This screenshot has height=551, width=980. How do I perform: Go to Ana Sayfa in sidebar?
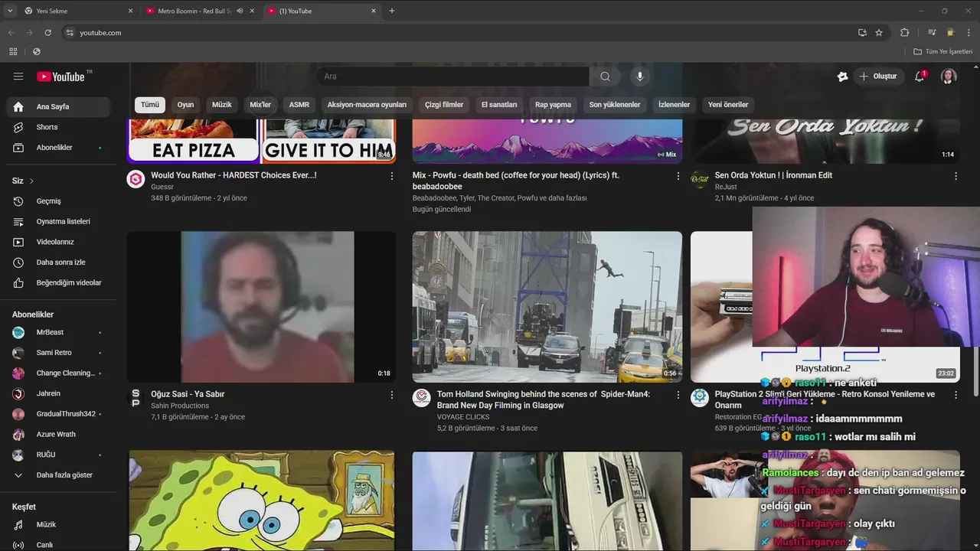[x=58, y=107]
